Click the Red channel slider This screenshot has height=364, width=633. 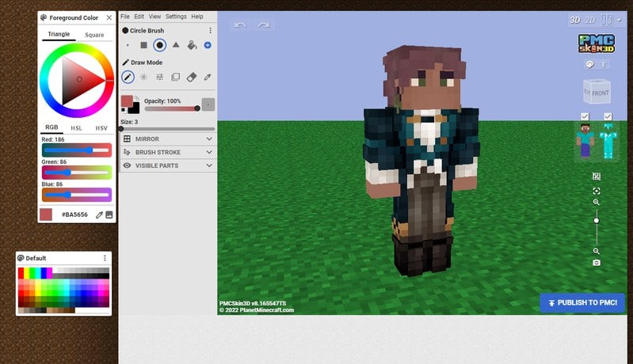pyautogui.click(x=77, y=150)
